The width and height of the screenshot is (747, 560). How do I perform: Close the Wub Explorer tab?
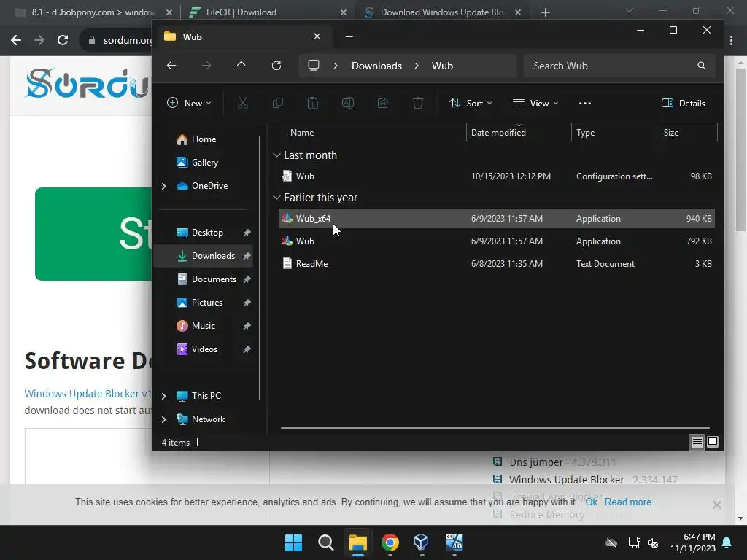coord(317,36)
